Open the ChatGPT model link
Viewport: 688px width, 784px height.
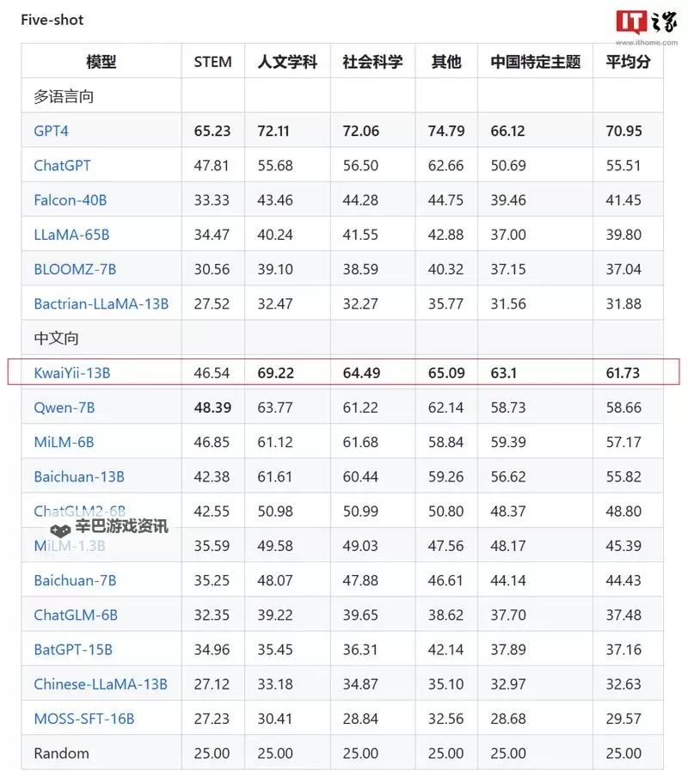61,165
